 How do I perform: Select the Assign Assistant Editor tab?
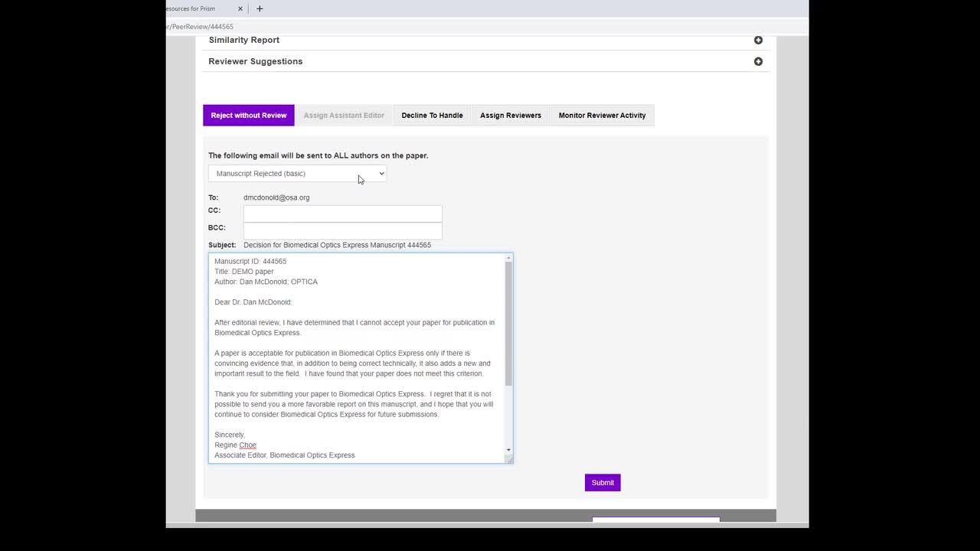click(x=344, y=116)
